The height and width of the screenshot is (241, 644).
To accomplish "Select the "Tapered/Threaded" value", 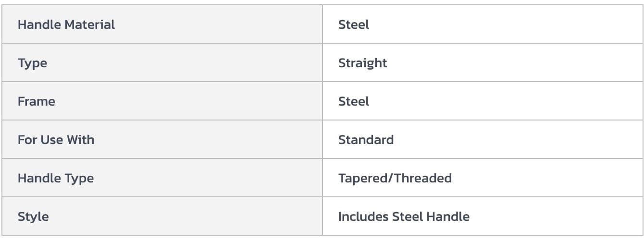I will point(395,178).
